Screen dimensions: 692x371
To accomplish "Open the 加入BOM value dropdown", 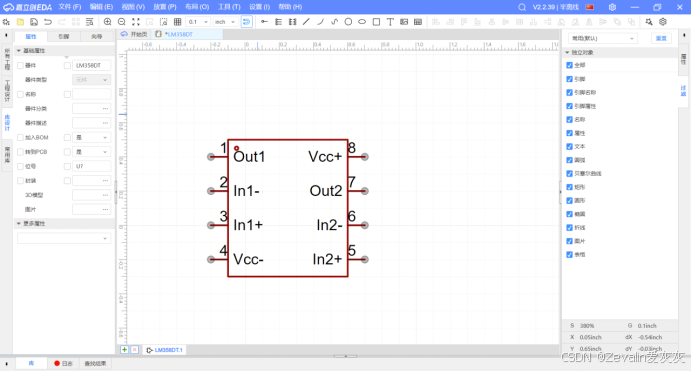I will [91, 138].
